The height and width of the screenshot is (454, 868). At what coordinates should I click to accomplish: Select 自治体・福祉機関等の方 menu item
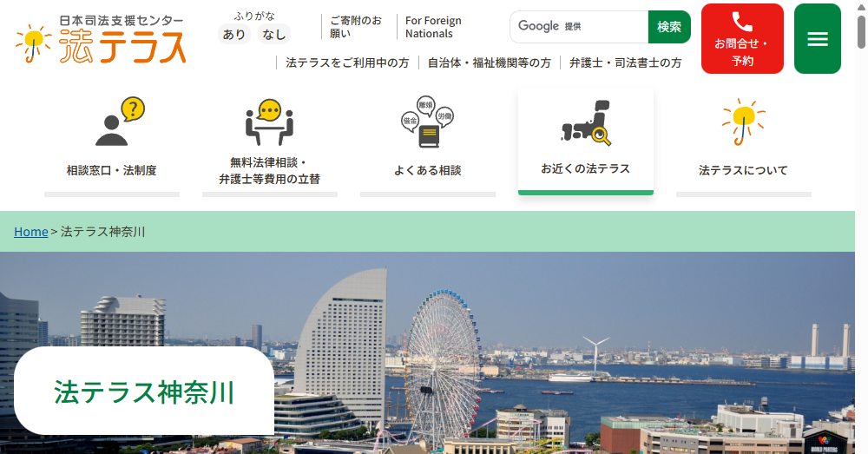[x=489, y=63]
